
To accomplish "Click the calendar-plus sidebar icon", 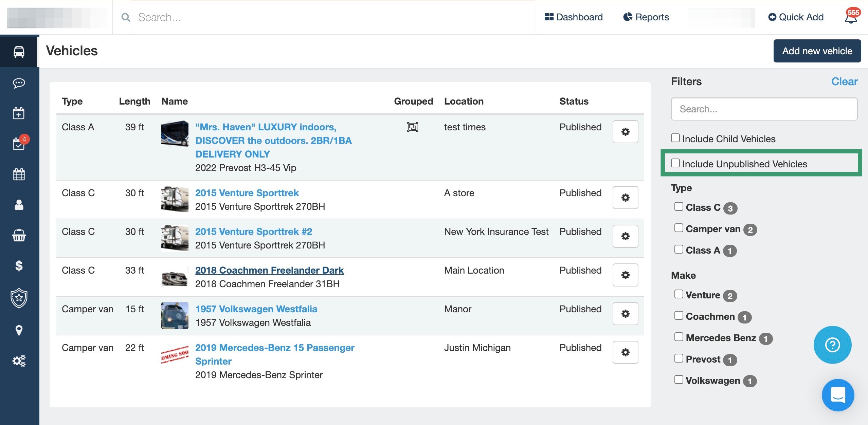I will click(x=19, y=113).
